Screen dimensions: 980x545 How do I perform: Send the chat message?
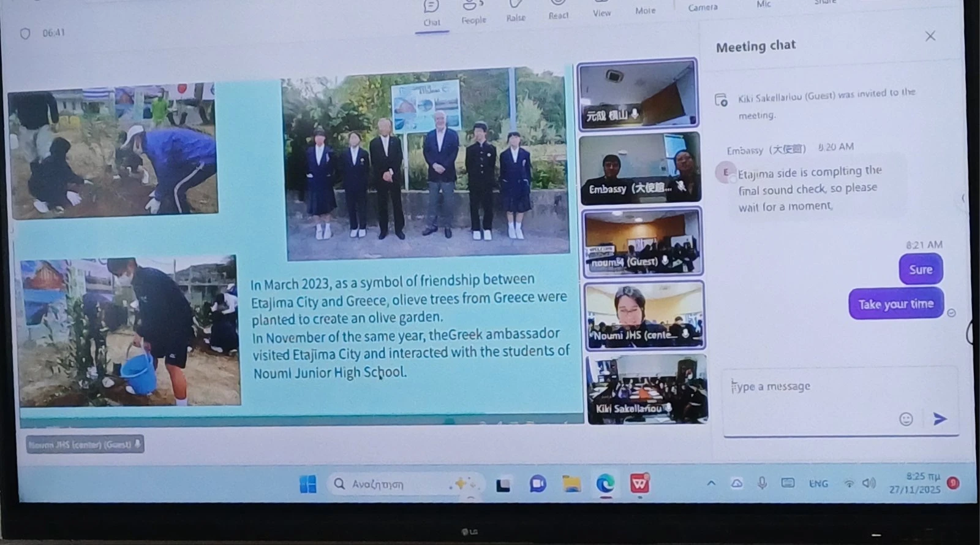click(940, 419)
